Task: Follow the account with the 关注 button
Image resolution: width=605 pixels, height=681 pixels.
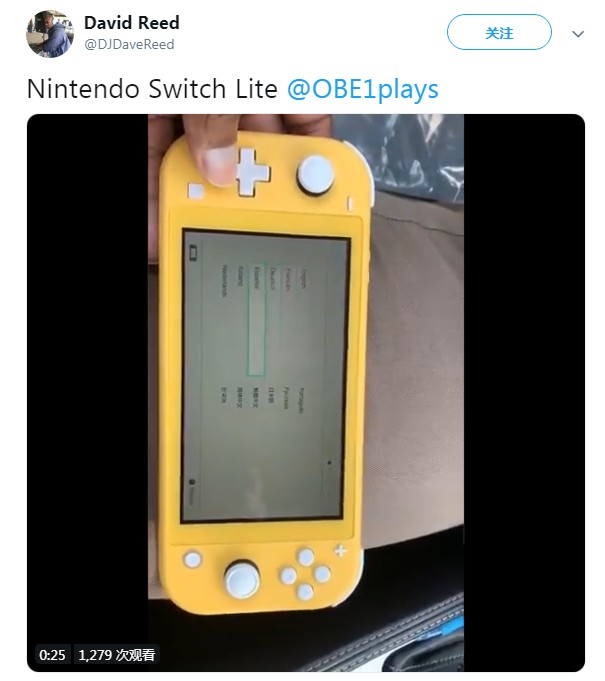Action: (x=499, y=33)
